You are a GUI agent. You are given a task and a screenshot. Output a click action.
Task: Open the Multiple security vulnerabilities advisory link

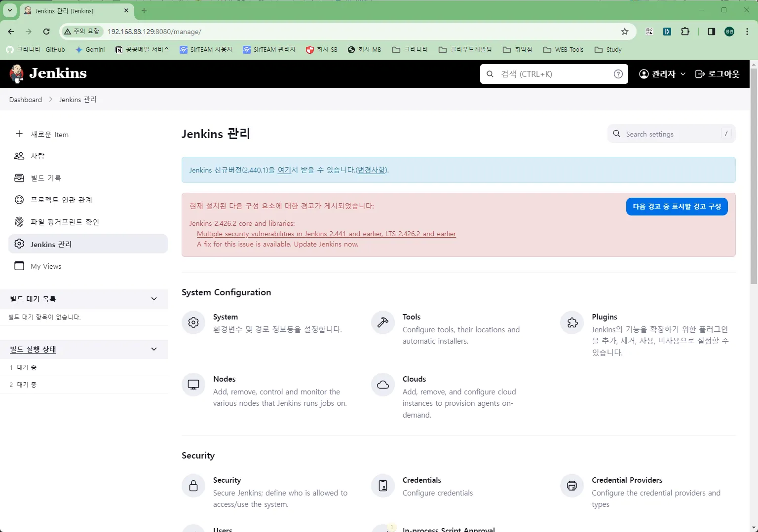point(326,234)
